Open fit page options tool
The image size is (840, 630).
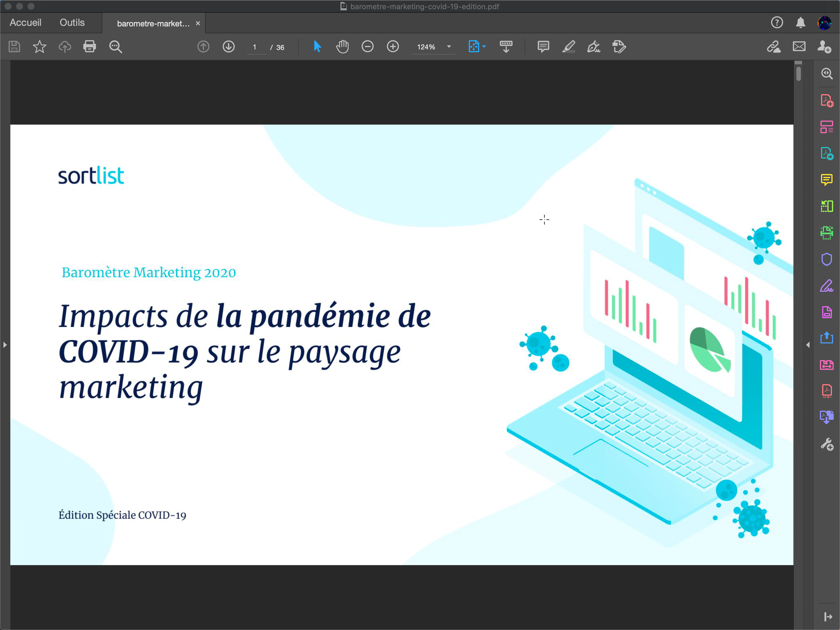477,47
